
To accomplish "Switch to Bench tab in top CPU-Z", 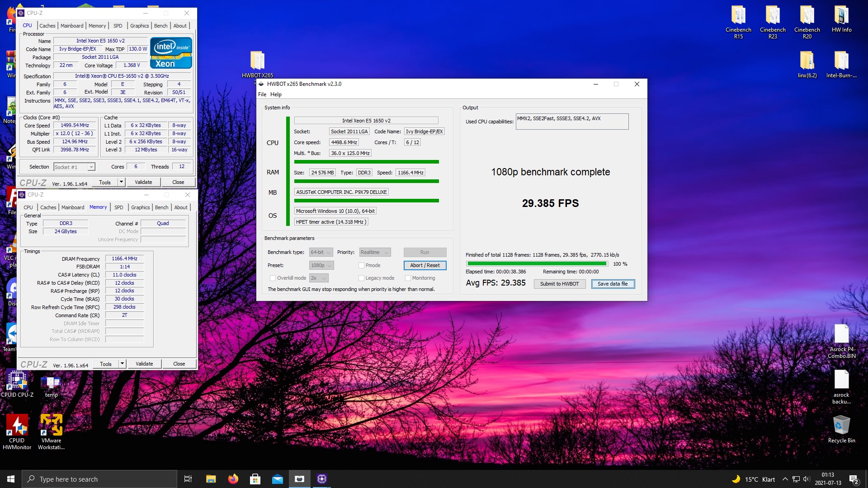I will (160, 26).
